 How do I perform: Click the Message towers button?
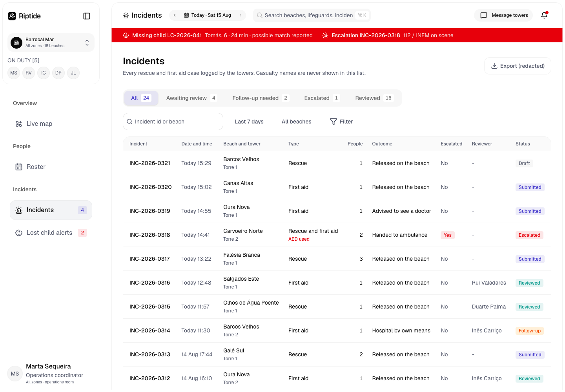click(504, 15)
